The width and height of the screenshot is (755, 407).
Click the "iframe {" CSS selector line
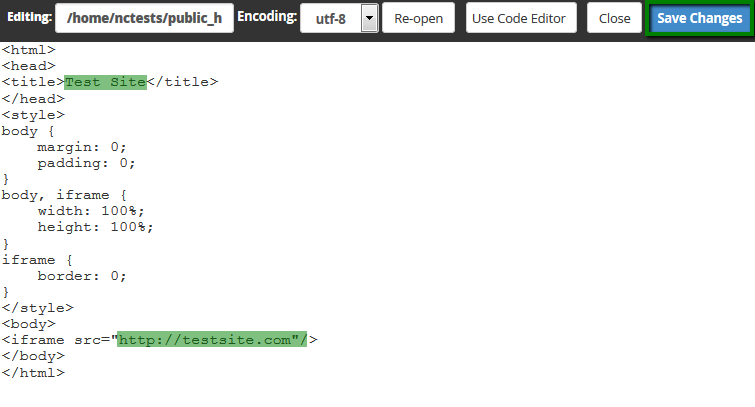37,260
